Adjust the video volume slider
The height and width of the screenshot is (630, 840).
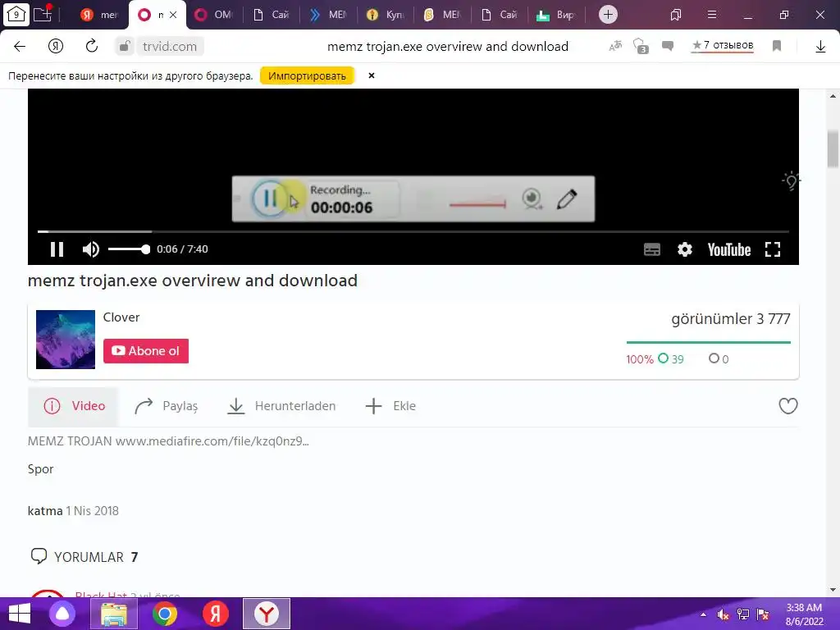click(x=129, y=249)
